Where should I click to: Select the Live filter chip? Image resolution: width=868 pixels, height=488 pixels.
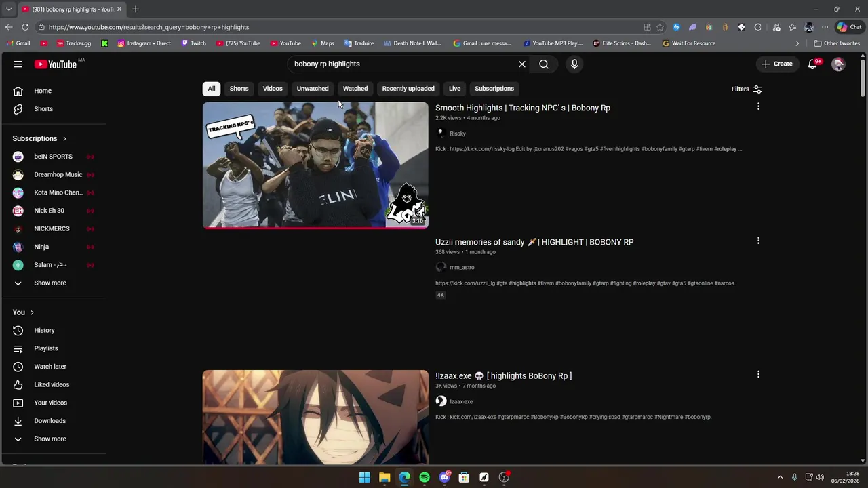pos(454,89)
